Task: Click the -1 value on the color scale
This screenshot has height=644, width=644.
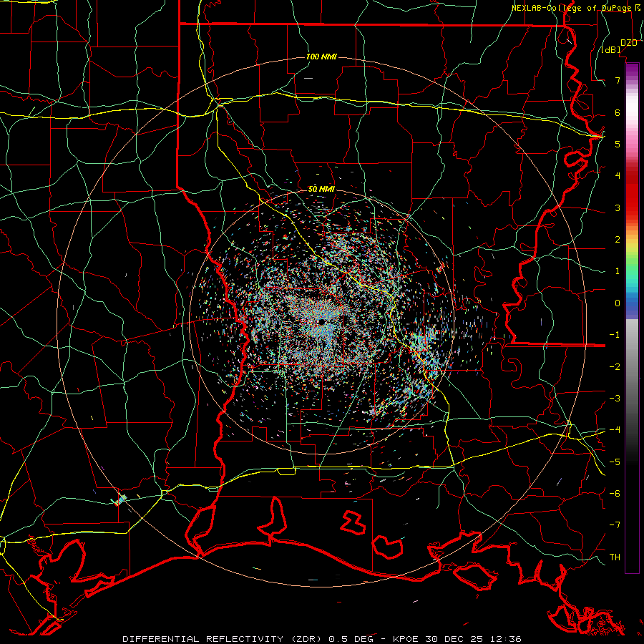Action: [615, 335]
